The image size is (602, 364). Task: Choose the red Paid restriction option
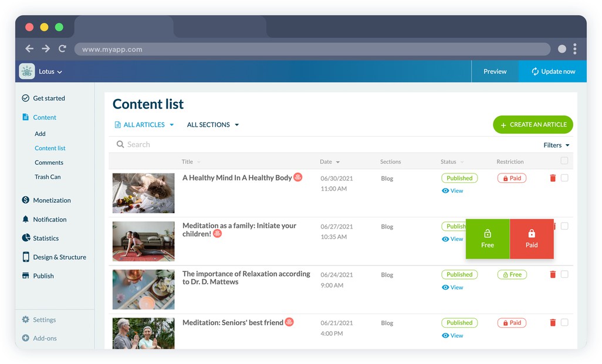tap(532, 239)
